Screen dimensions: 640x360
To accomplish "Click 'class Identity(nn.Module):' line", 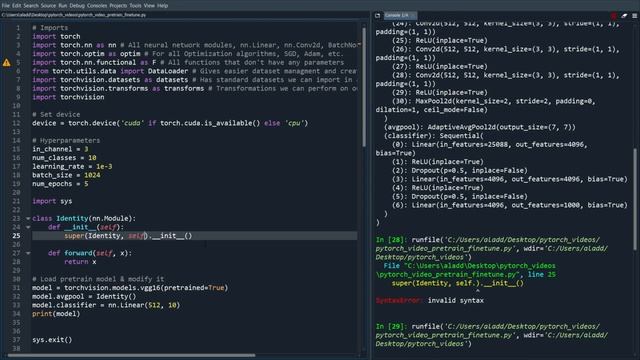I will (84, 218).
